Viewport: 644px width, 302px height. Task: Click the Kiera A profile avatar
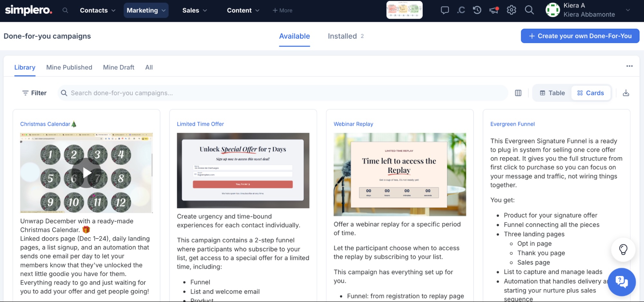point(553,10)
